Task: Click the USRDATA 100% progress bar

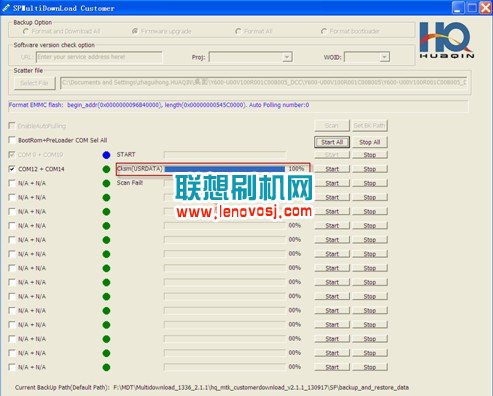Action: [225, 169]
